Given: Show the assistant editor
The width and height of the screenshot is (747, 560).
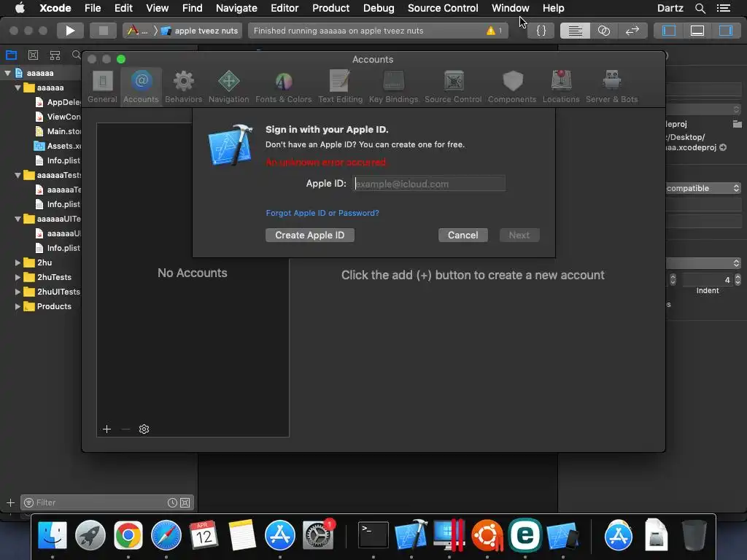Looking at the screenshot, I should [x=603, y=31].
